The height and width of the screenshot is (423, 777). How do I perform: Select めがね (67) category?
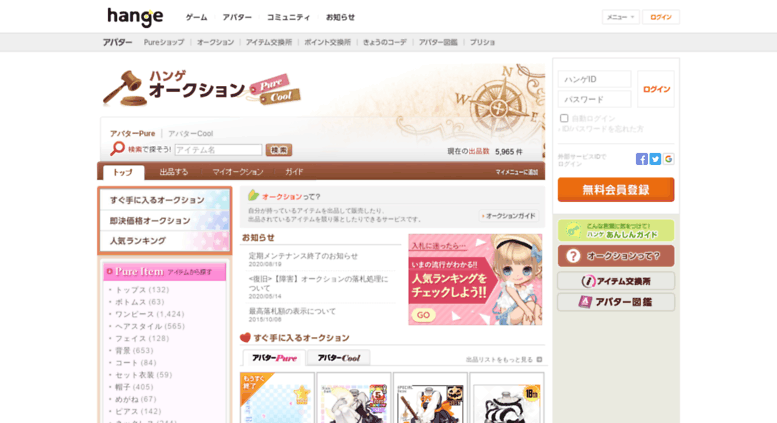135,399
